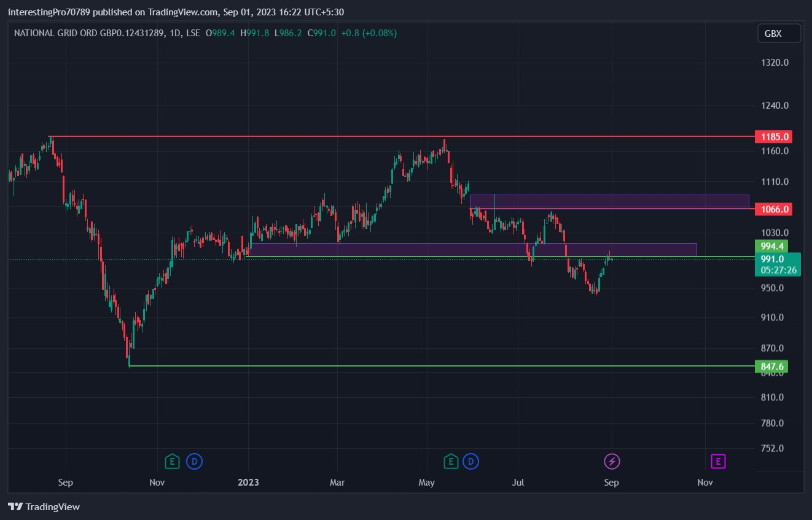Screen dimensions: 812x520
Task: Click the GBX currency button
Action: tap(779, 34)
